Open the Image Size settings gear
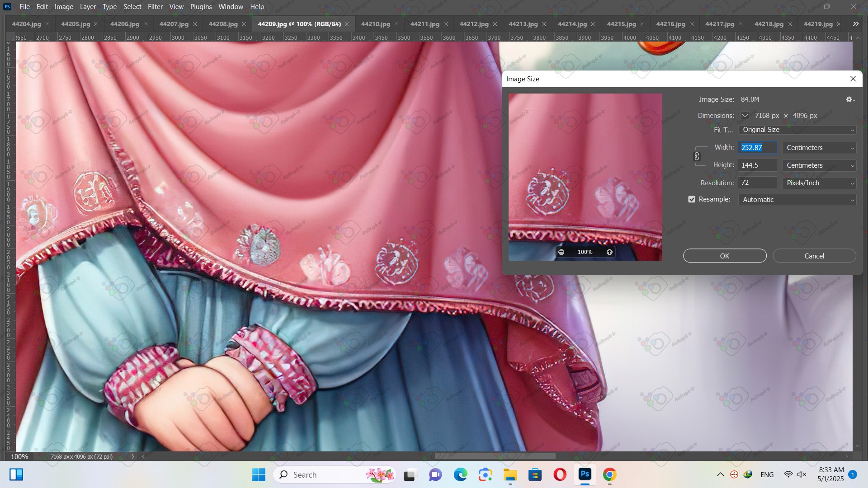The image size is (868, 488). (850, 99)
